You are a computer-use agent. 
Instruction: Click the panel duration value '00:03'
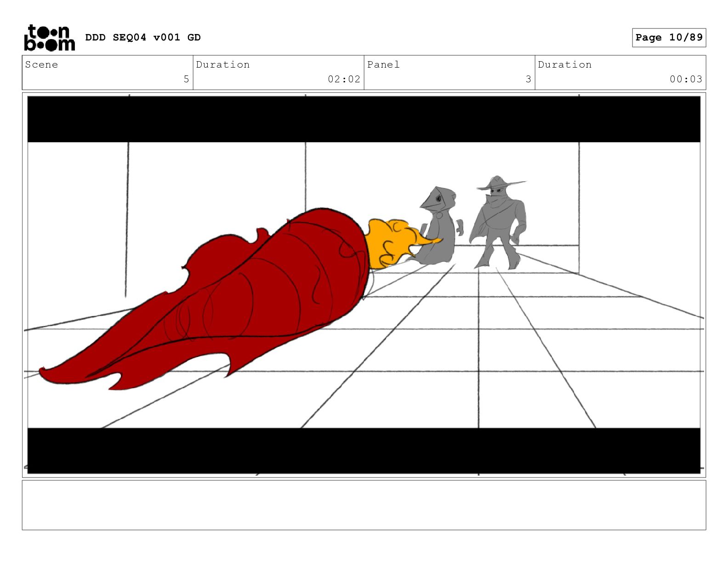tap(686, 79)
